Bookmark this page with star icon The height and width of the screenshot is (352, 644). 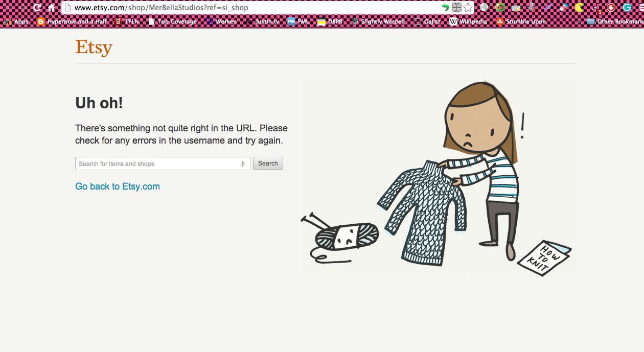pos(468,8)
